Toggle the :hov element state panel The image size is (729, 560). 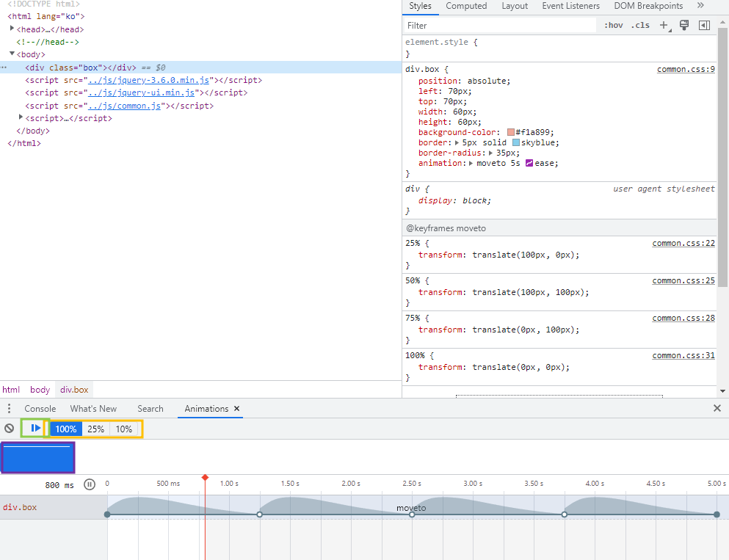pyautogui.click(x=613, y=25)
